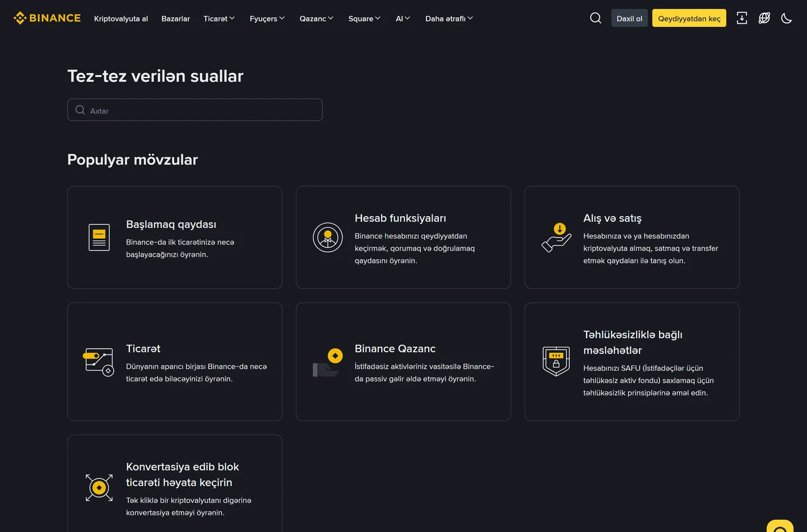The width and height of the screenshot is (807, 532).
Task: Go to Bazarlar menu item
Action: click(175, 18)
